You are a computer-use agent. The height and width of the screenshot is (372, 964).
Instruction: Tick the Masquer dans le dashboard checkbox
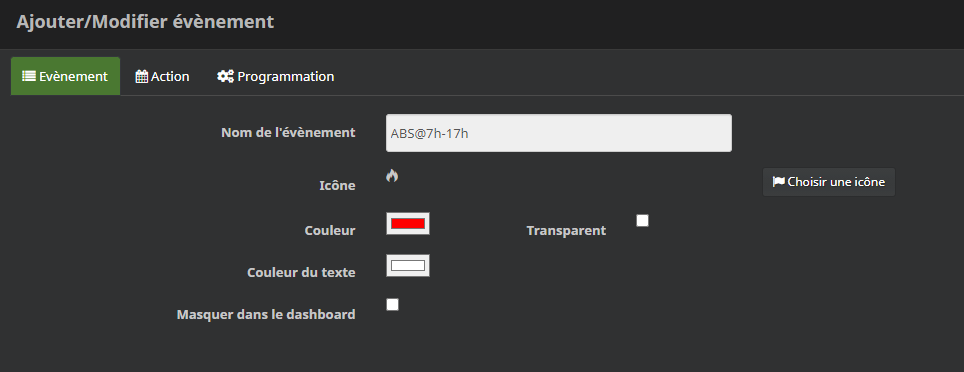click(x=392, y=305)
